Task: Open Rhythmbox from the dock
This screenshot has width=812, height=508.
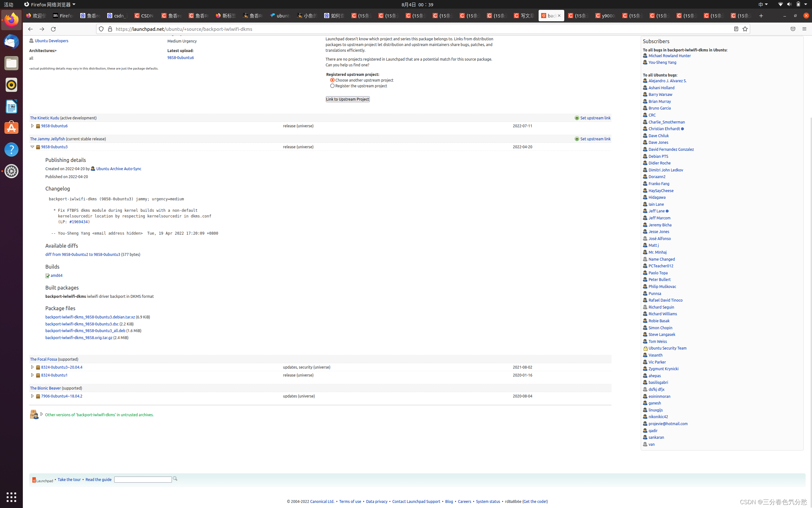Action: pyautogui.click(x=11, y=85)
